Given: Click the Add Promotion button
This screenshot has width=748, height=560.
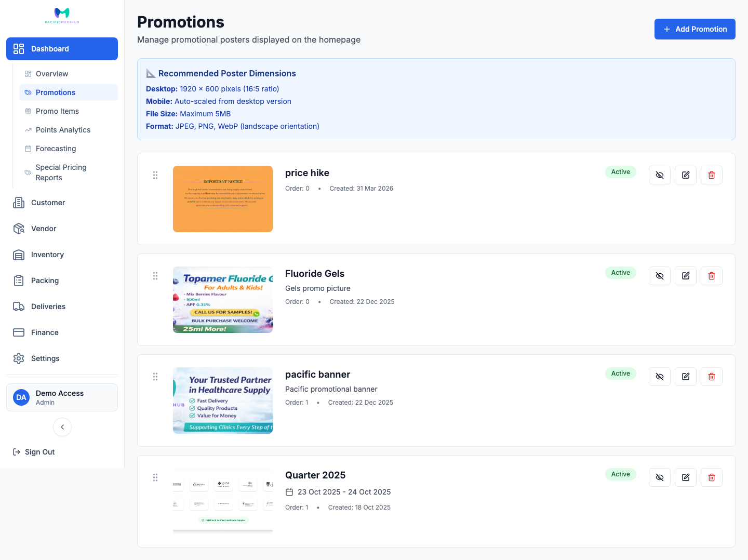Looking at the screenshot, I should point(695,29).
